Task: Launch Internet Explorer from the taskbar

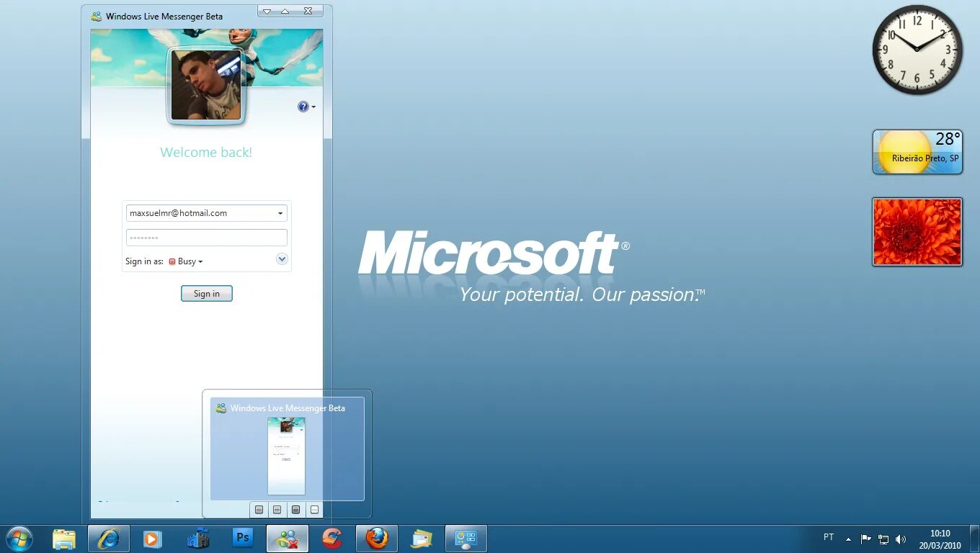Action: tap(109, 539)
